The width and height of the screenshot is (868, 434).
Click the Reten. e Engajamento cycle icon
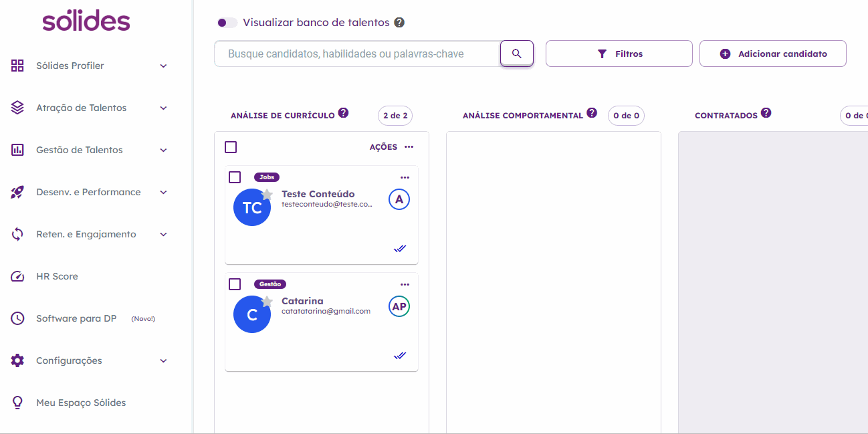[17, 234]
